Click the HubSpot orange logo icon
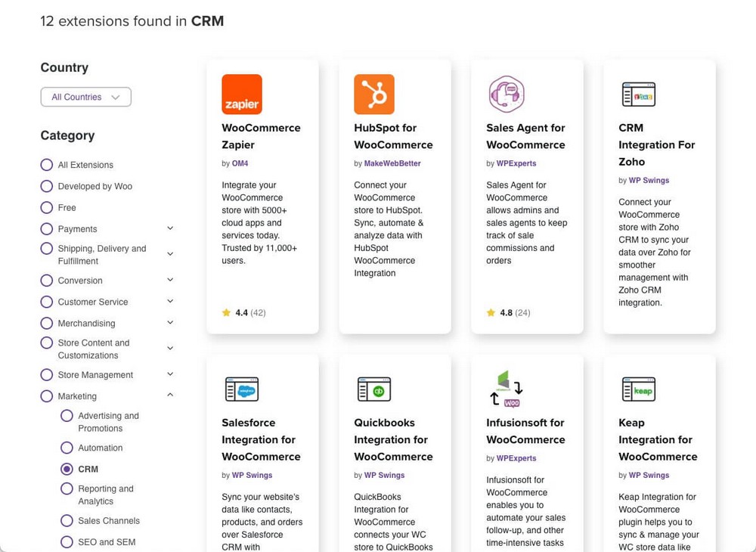Screen dimensions: 756x552 (374, 94)
